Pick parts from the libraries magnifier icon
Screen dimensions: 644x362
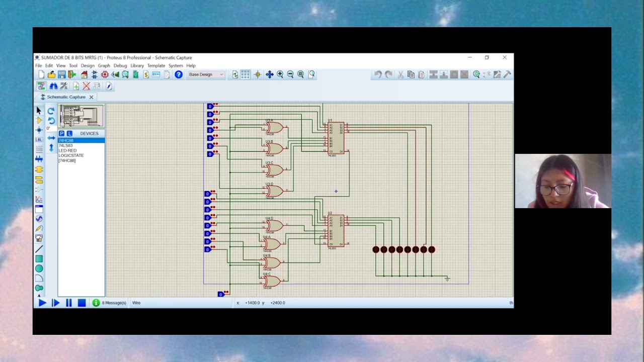click(476, 74)
